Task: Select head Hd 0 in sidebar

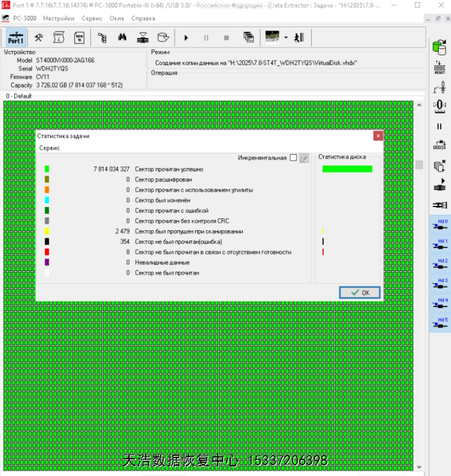Action: click(x=441, y=224)
